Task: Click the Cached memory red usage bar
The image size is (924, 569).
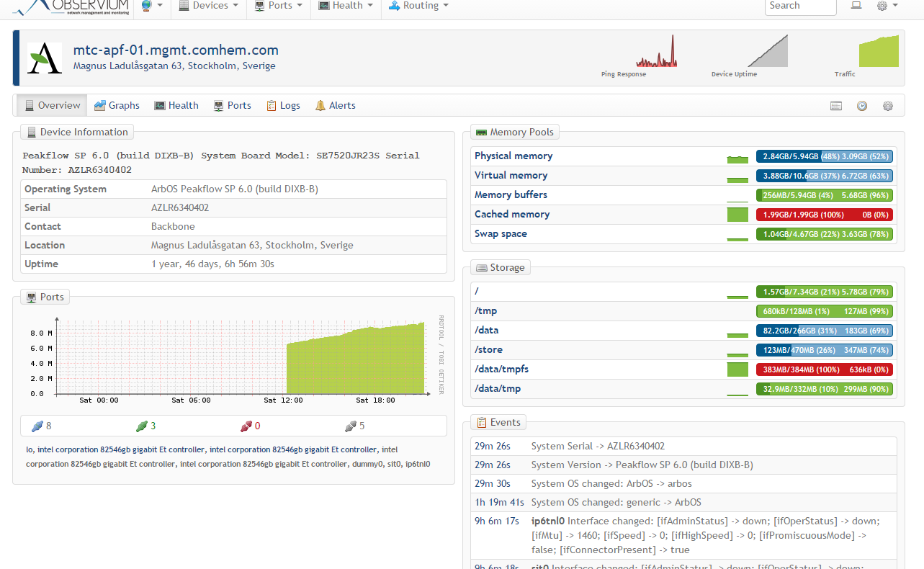Action: [824, 215]
